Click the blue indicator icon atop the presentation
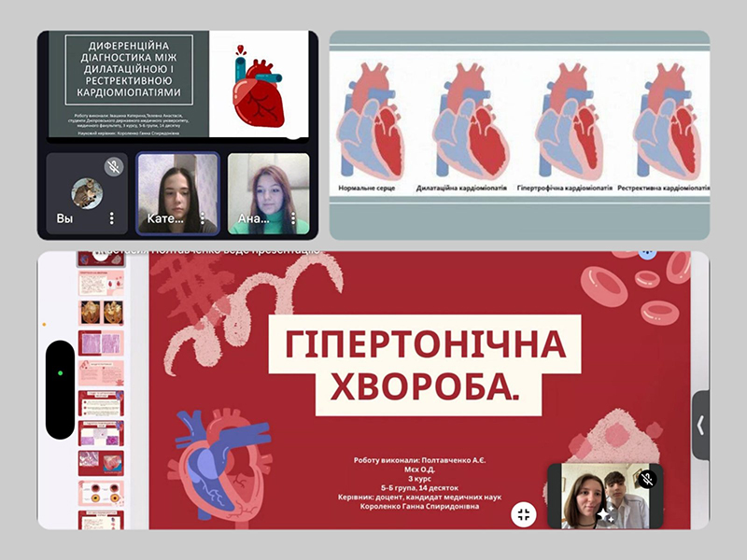This screenshot has width=747, height=560. 645,253
